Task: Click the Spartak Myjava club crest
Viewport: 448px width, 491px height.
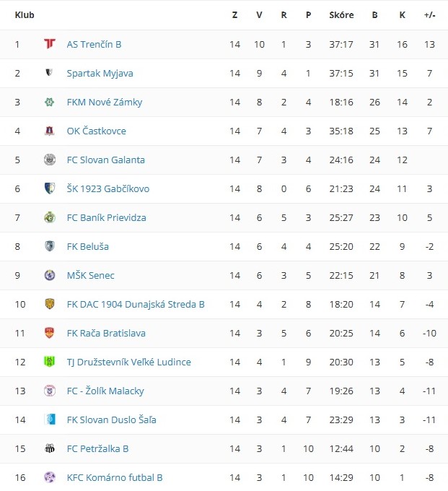Action: (x=49, y=73)
